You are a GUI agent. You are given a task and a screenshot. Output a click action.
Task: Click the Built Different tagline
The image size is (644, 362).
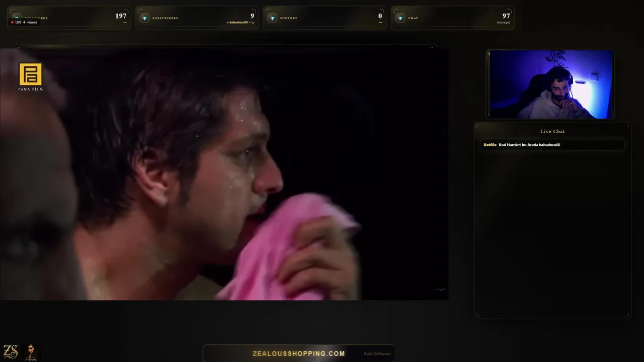click(377, 354)
